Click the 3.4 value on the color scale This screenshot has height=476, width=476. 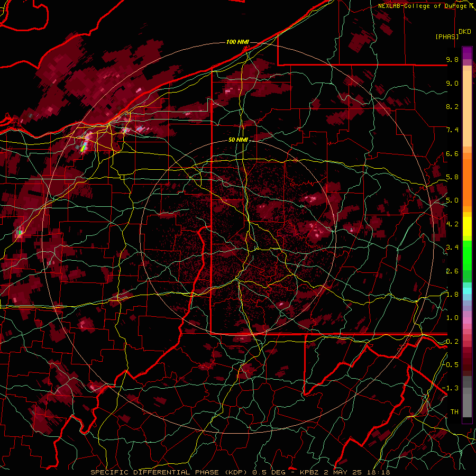tap(452, 248)
